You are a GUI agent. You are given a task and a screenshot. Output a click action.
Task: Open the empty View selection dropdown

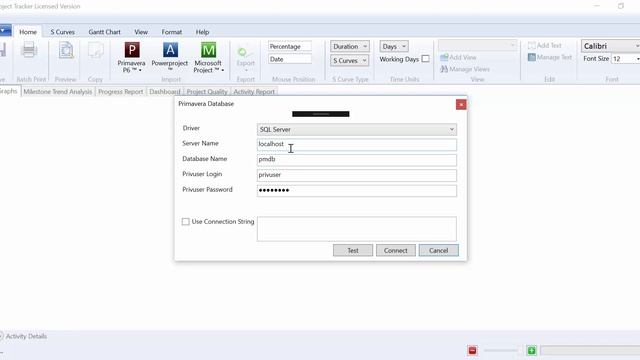click(x=477, y=45)
